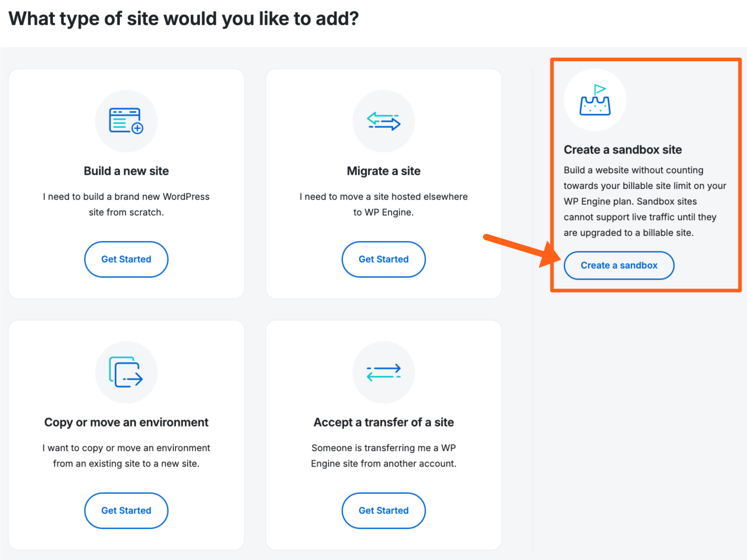Select the Build a new site heading
Viewport: 747px width, 560px height.
point(126,171)
